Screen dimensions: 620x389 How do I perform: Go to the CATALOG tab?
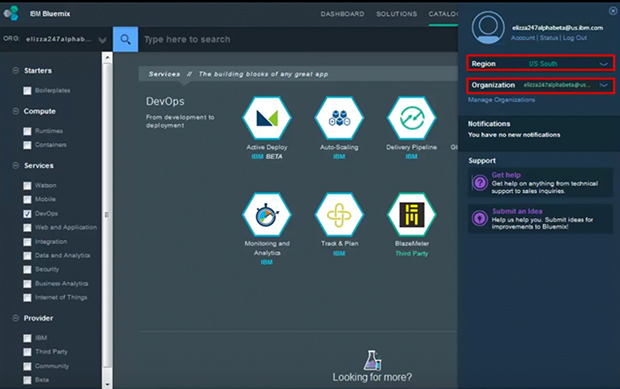coord(443,14)
